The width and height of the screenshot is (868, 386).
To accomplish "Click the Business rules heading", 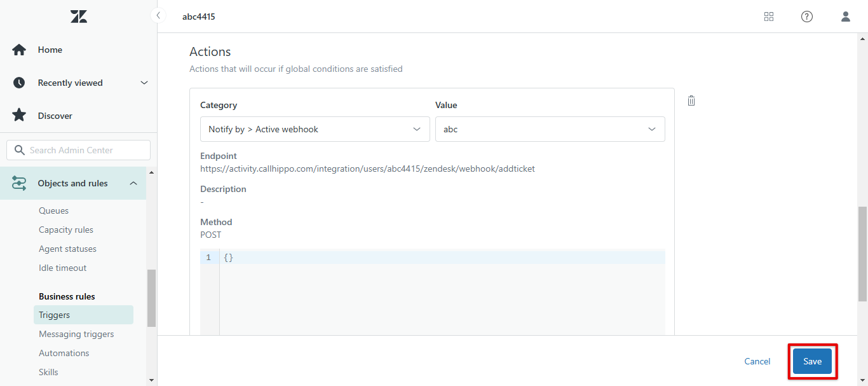I will click(x=67, y=296).
